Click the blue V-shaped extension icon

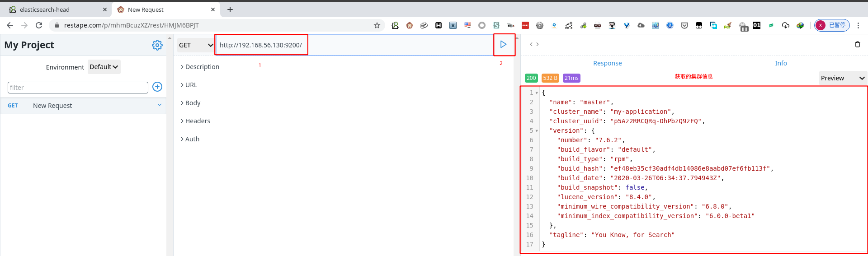point(627,25)
